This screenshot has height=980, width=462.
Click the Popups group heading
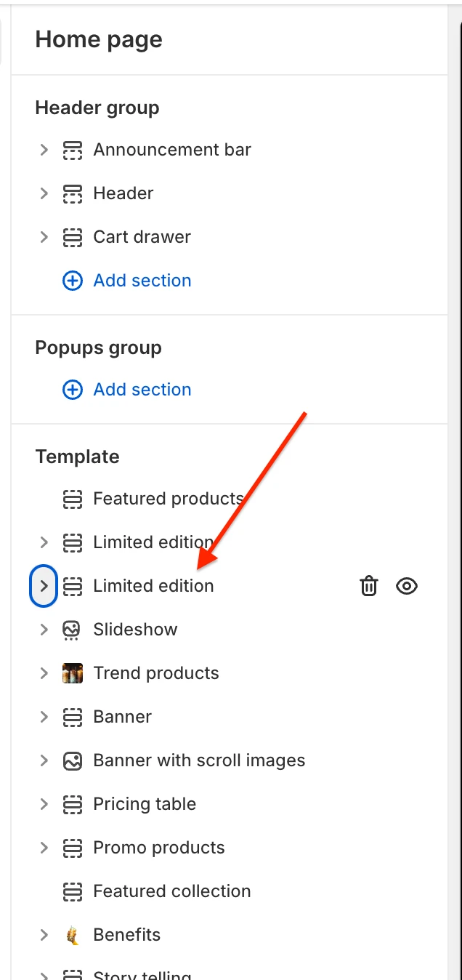[x=98, y=348]
